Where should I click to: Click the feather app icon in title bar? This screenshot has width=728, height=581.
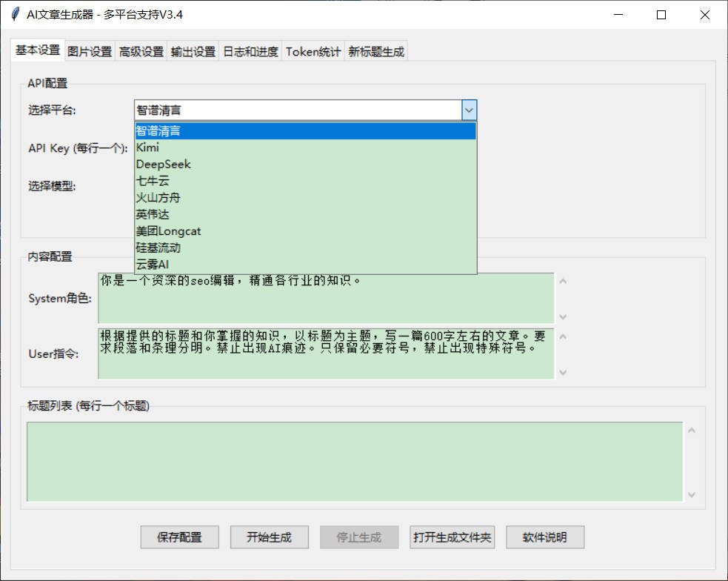16,14
